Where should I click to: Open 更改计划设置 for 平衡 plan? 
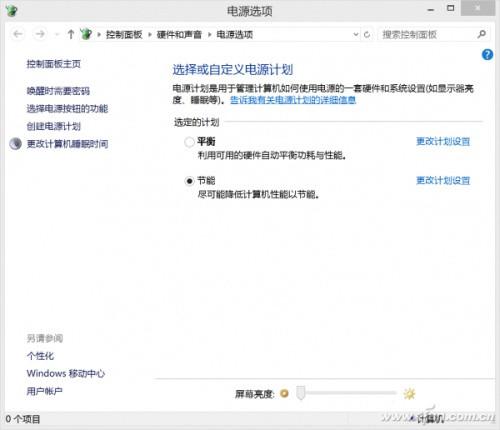click(443, 141)
